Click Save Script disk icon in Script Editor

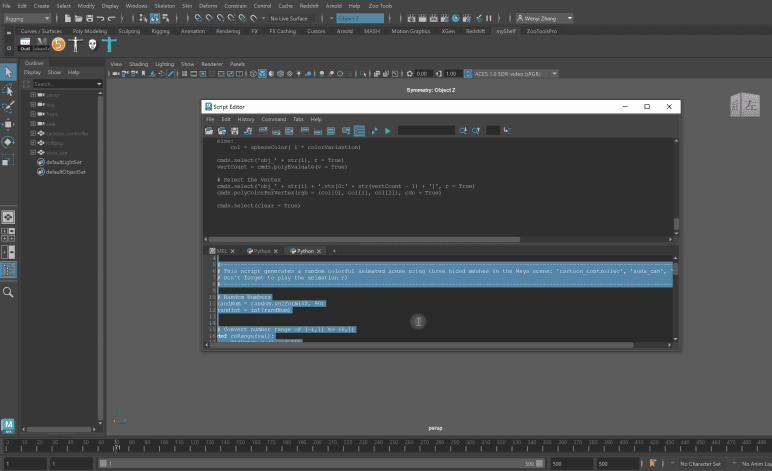[x=234, y=130]
